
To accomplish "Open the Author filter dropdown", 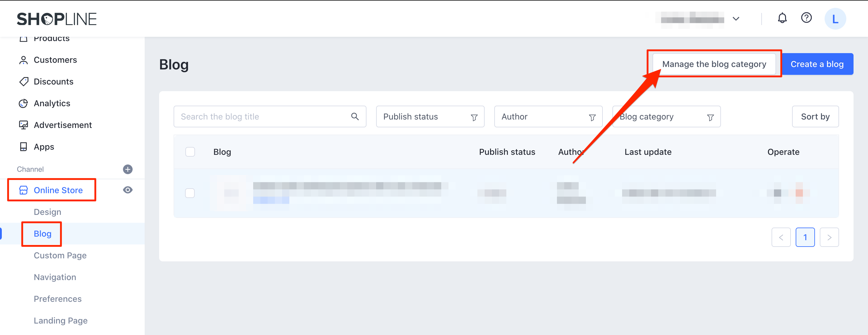I will tap(548, 117).
